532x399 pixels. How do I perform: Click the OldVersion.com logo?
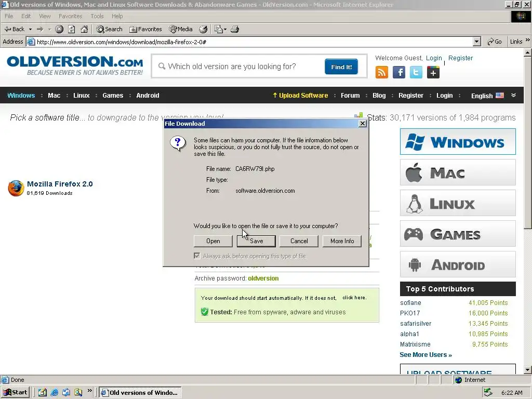tap(75, 66)
